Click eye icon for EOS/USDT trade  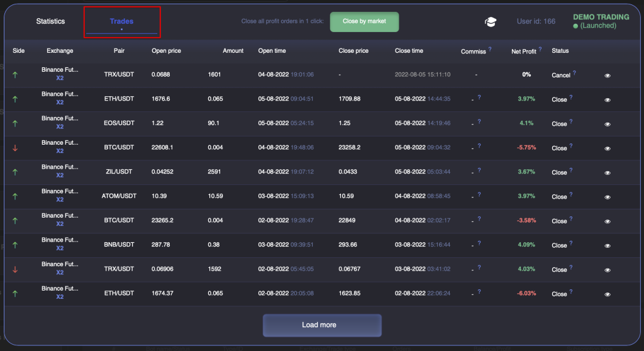[x=608, y=124]
